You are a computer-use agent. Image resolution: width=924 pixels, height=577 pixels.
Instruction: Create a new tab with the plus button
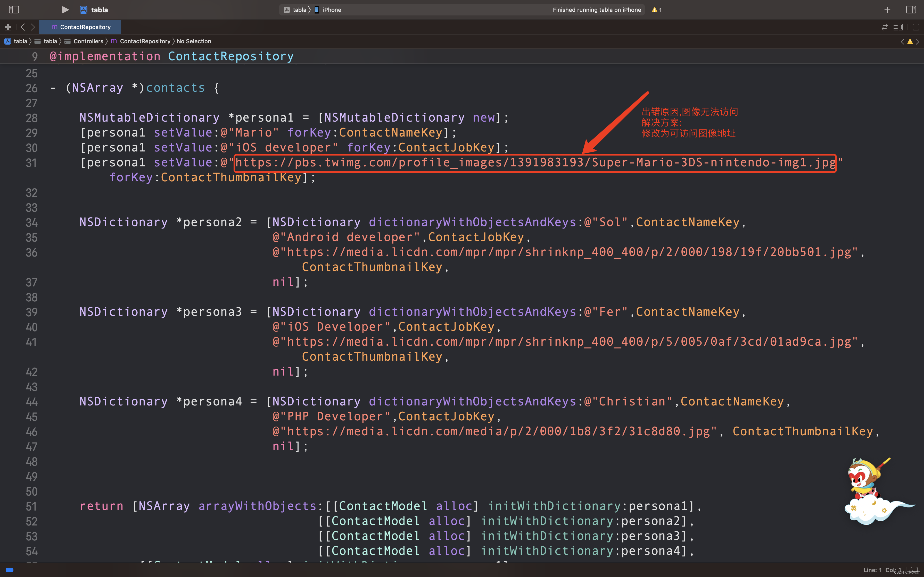coord(887,10)
